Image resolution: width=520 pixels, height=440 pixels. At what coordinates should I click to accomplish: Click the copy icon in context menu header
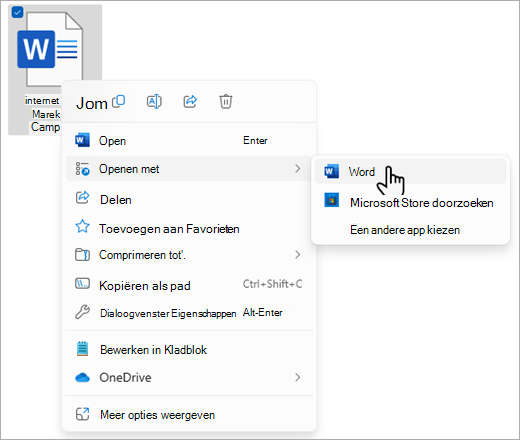[119, 101]
